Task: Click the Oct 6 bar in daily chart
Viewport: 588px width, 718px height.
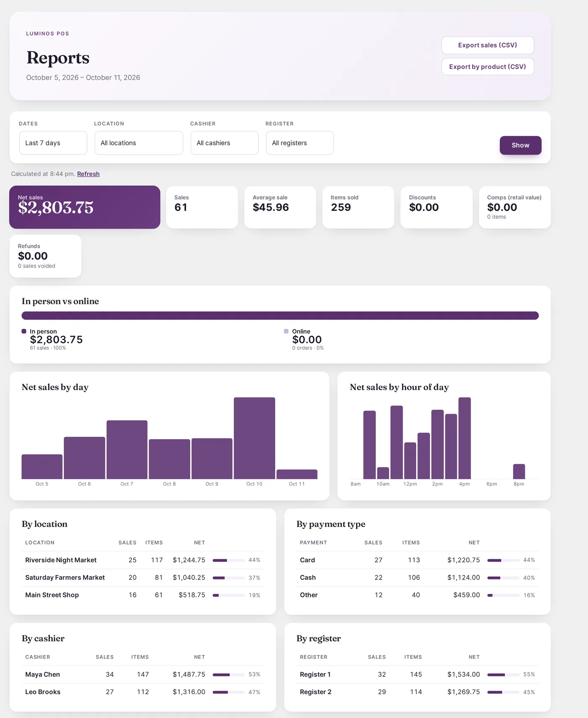Action: coord(84,458)
